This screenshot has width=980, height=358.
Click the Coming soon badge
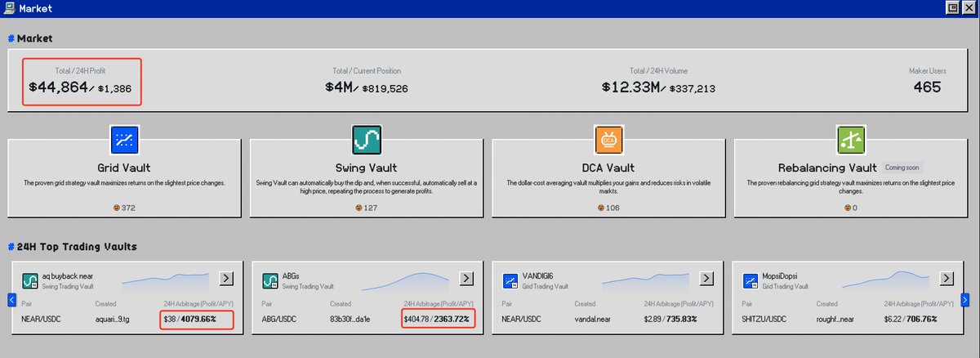[x=902, y=167]
